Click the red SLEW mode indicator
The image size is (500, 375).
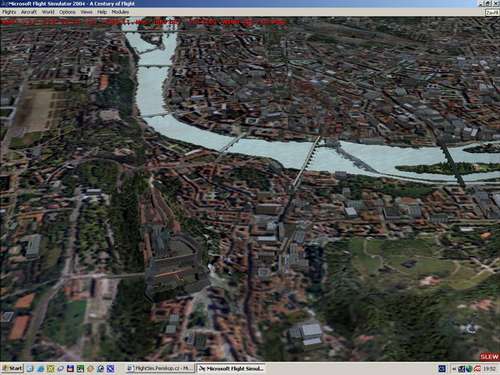489,357
